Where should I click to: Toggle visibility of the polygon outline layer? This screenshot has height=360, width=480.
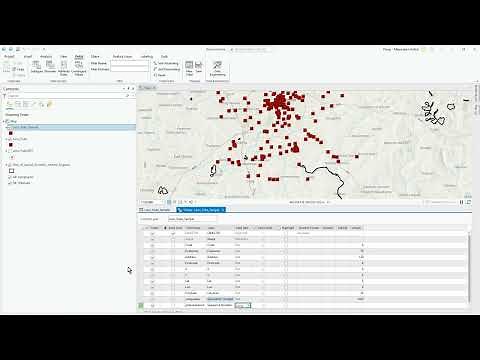tap(10, 165)
